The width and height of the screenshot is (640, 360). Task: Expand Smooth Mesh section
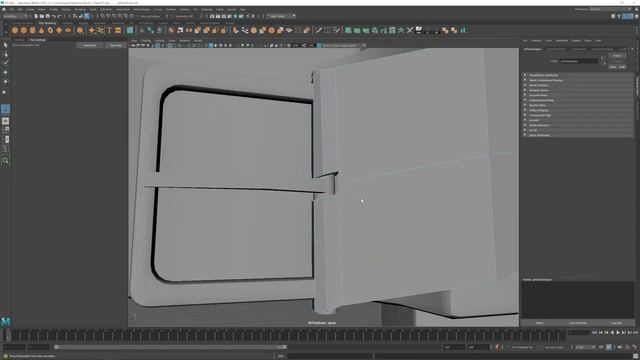point(578,95)
